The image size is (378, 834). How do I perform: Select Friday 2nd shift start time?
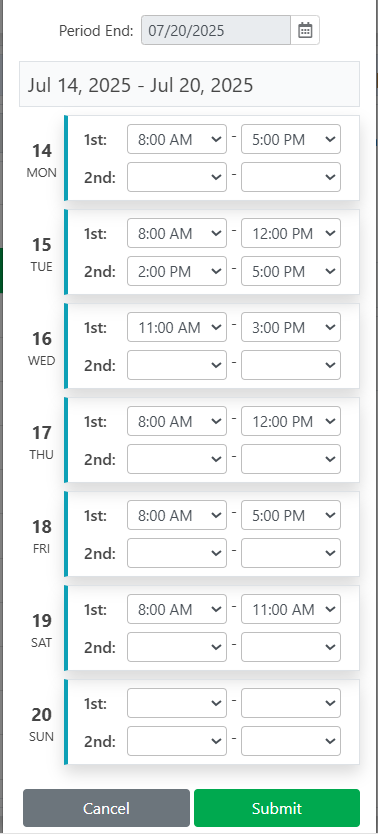pyautogui.click(x=177, y=553)
